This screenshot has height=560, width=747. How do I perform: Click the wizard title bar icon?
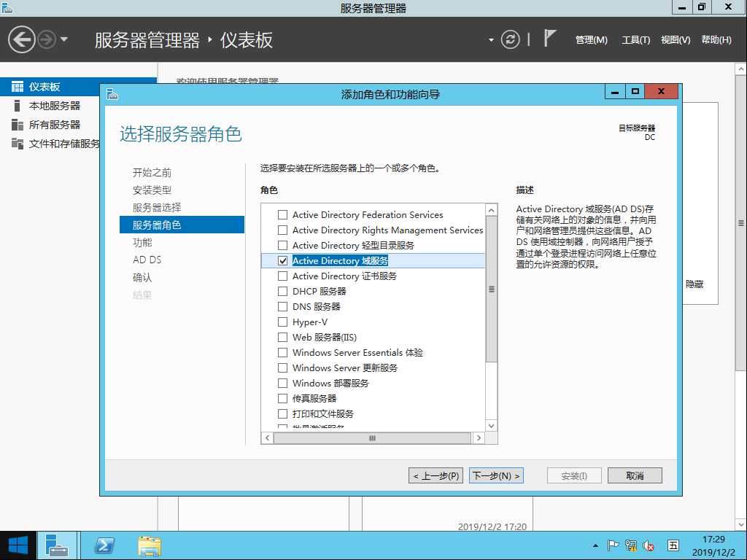click(112, 94)
